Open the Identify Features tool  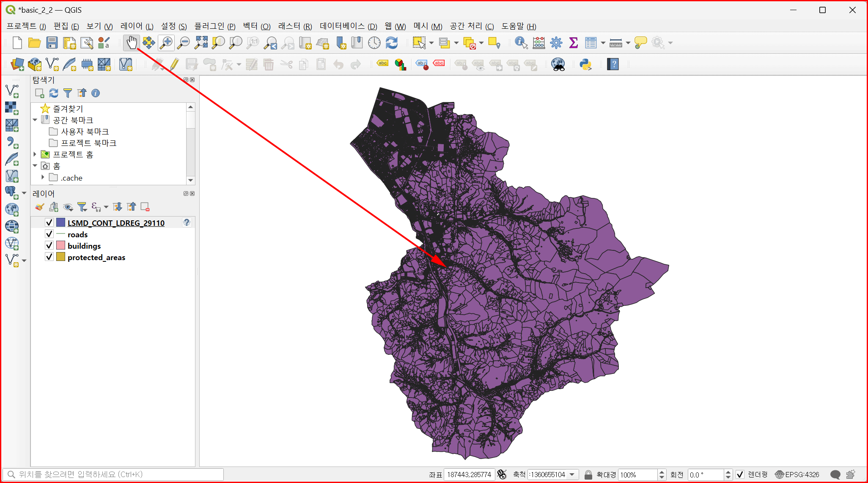[x=521, y=43]
